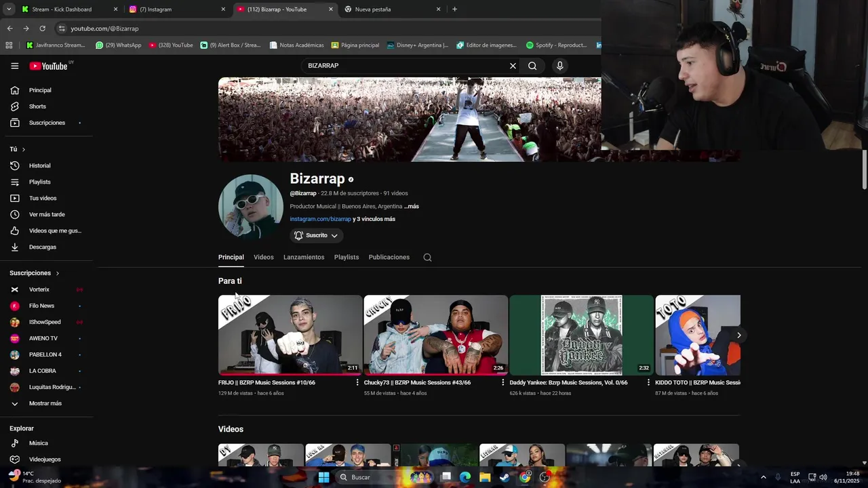Open WhatsApp bookmark

pyautogui.click(x=118, y=45)
